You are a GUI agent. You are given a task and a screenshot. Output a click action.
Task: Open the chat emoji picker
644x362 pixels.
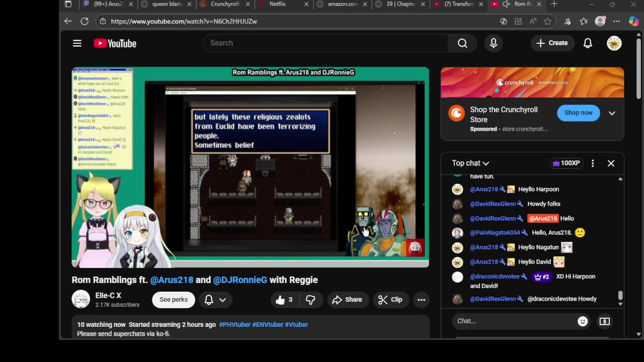click(583, 321)
